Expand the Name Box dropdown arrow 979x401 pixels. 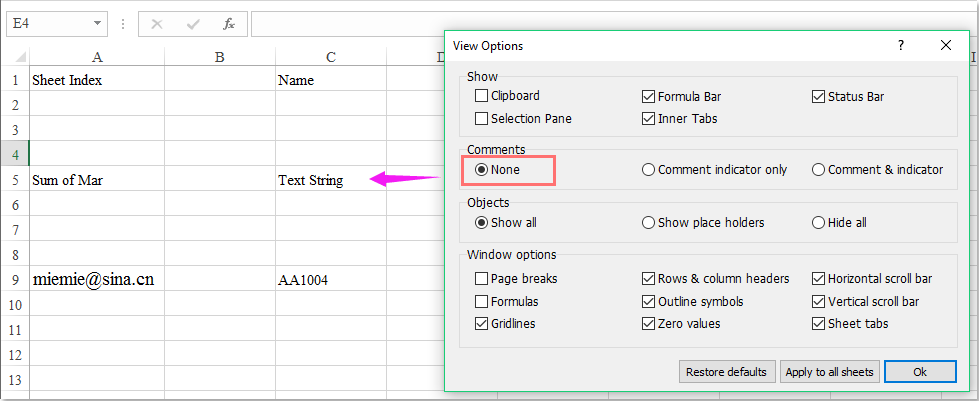(96, 23)
